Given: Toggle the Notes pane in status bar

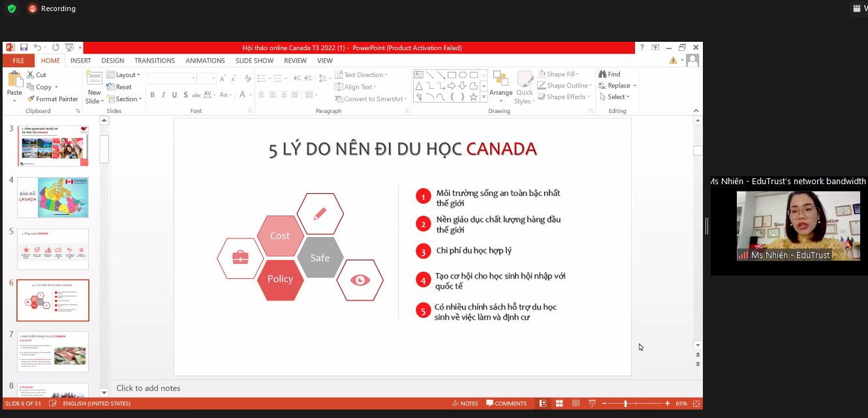Looking at the screenshot, I should [465, 404].
